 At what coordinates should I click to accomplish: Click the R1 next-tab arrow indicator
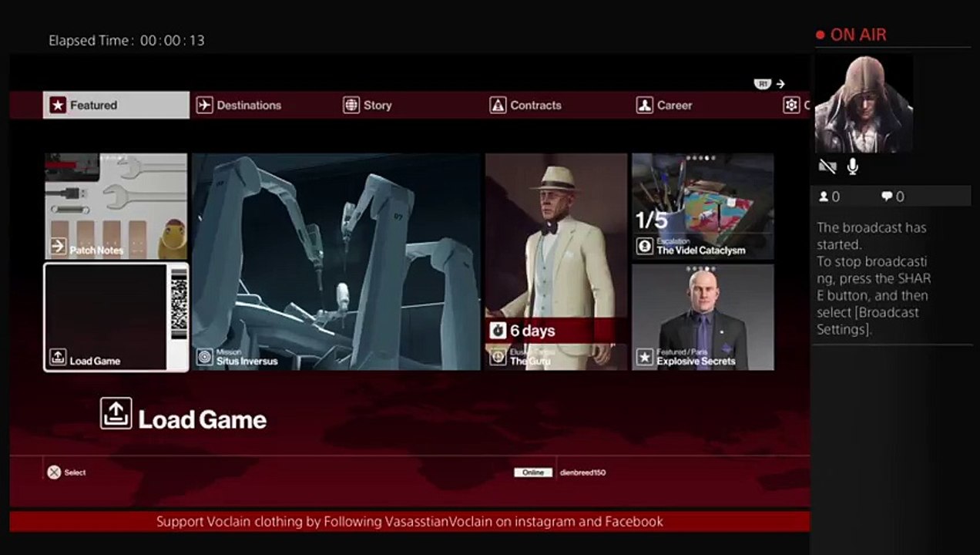click(x=770, y=83)
